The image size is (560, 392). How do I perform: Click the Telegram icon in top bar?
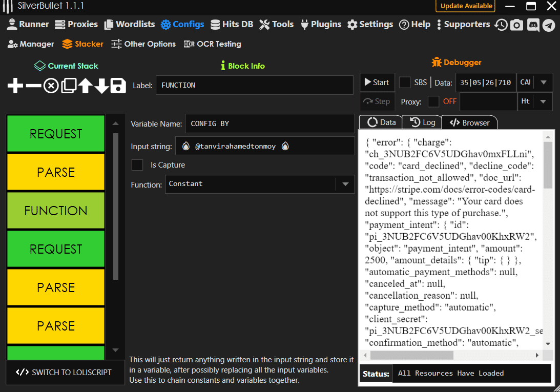click(x=549, y=25)
